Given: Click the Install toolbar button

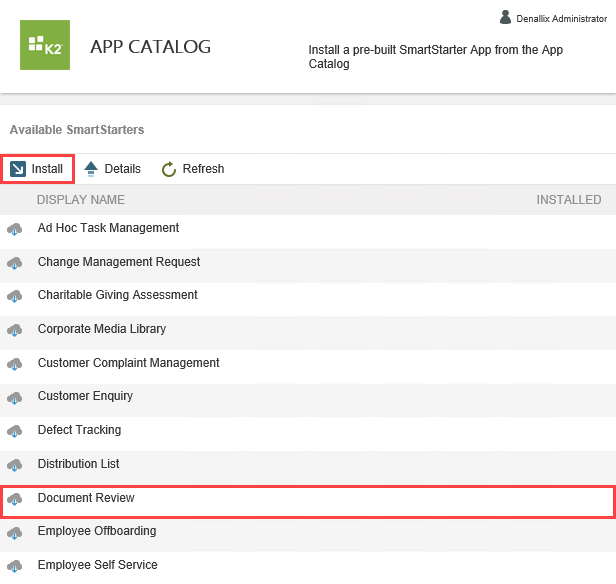Looking at the screenshot, I should pyautogui.click(x=38, y=169).
